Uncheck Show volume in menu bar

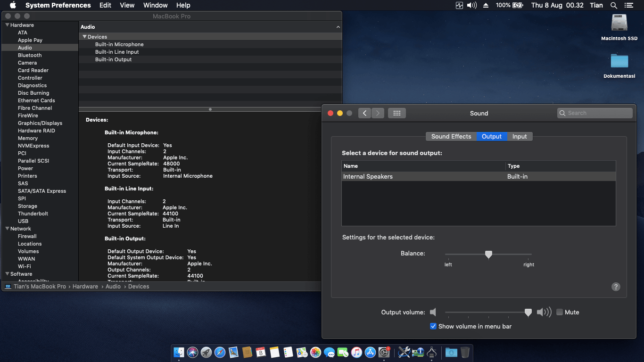point(433,326)
